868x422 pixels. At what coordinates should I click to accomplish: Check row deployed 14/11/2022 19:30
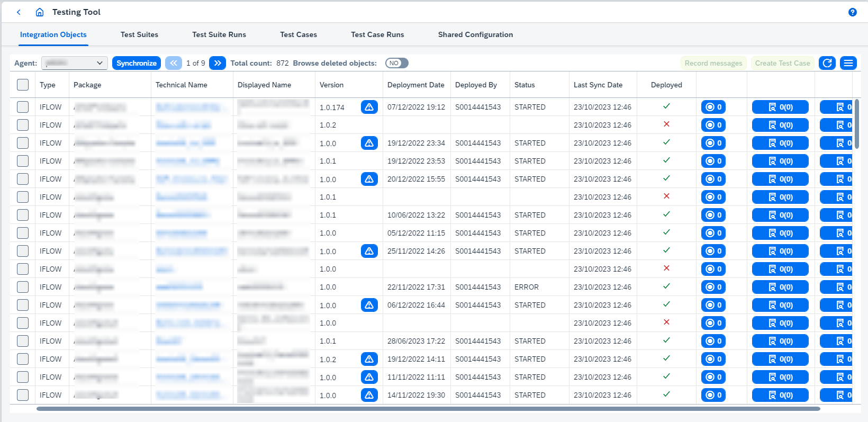pyautogui.click(x=23, y=395)
